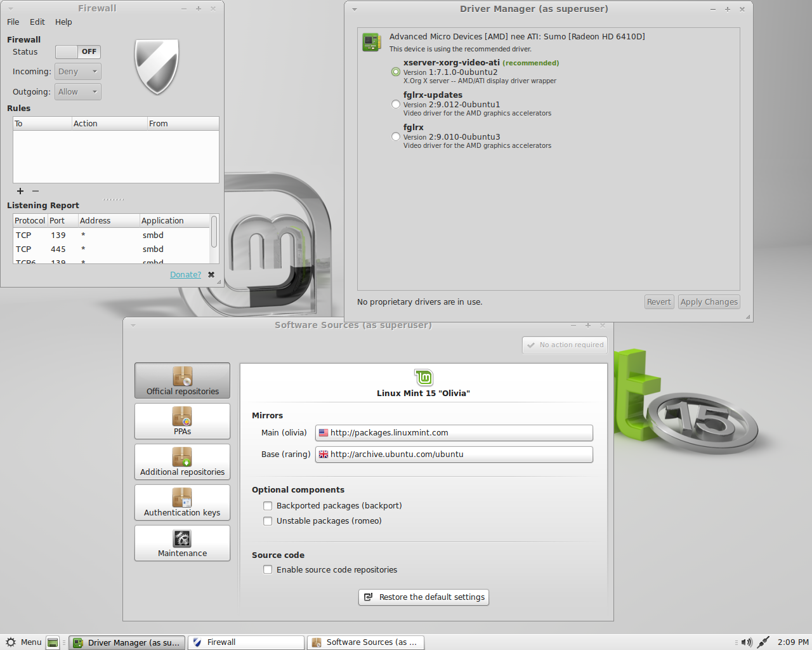
Task: Dismiss the Donate prompt with X icon
Action: [x=211, y=275]
